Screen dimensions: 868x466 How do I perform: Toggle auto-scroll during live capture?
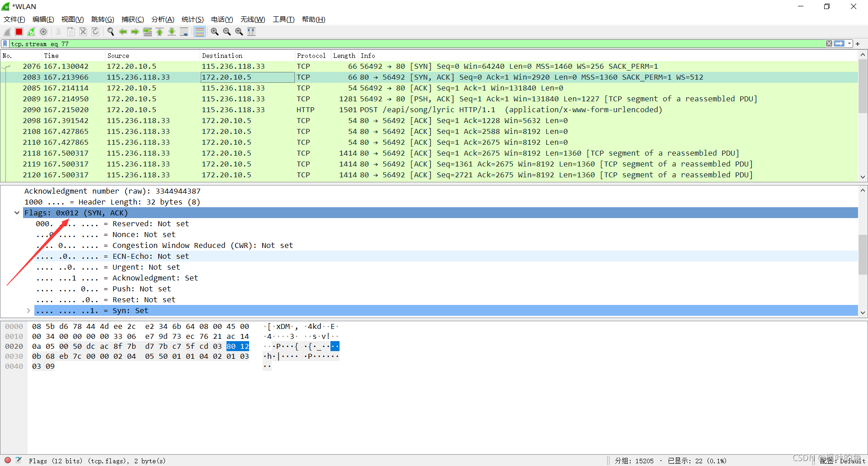coord(184,32)
